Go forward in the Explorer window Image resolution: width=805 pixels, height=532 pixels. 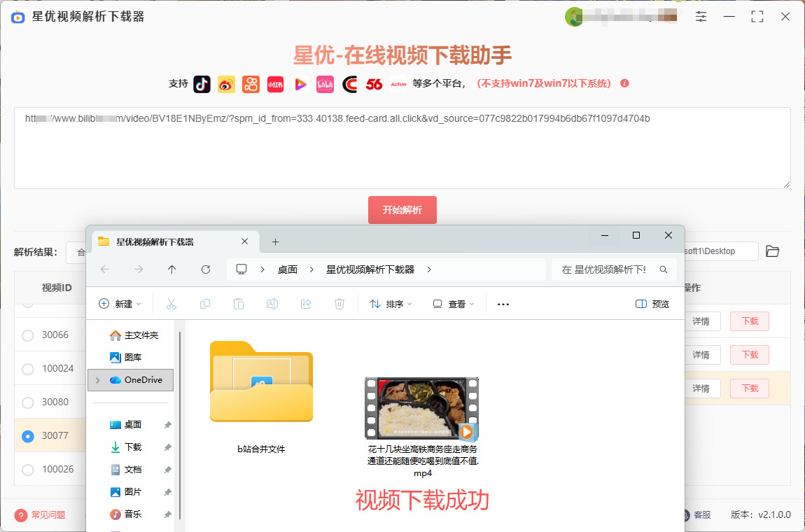pyautogui.click(x=139, y=269)
